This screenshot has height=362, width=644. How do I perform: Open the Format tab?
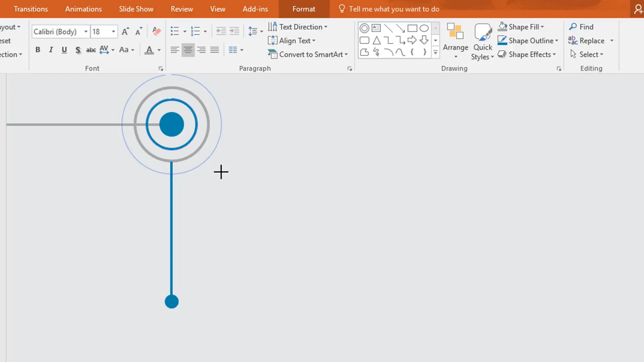click(304, 9)
